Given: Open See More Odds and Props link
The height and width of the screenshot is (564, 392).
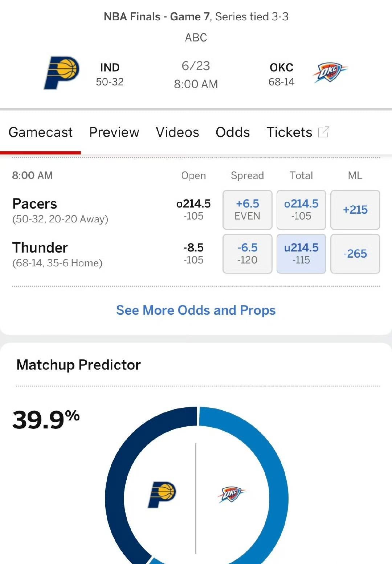Looking at the screenshot, I should pyautogui.click(x=196, y=310).
